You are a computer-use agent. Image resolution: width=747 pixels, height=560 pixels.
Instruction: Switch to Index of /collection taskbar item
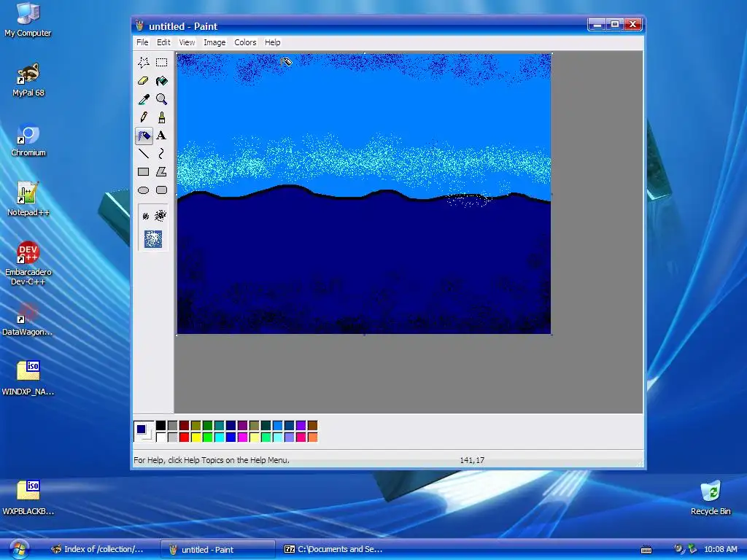[x=98, y=549]
